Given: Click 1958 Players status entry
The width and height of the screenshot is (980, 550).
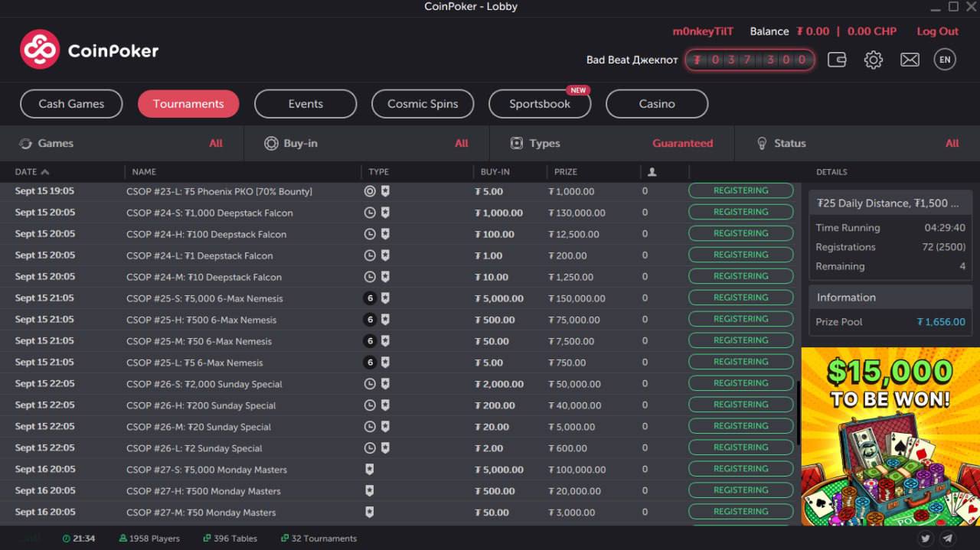Looking at the screenshot, I should (149, 539).
